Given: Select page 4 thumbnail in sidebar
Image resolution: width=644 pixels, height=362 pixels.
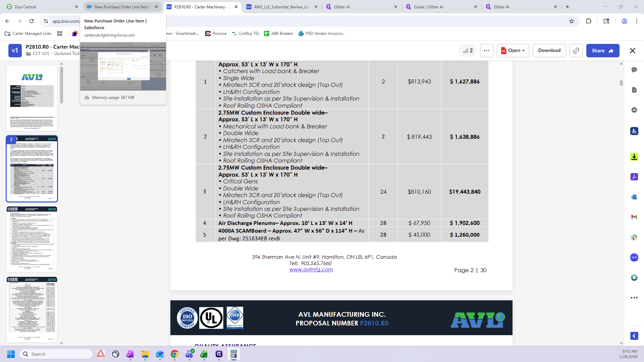Looking at the screenshot, I should [32, 309].
